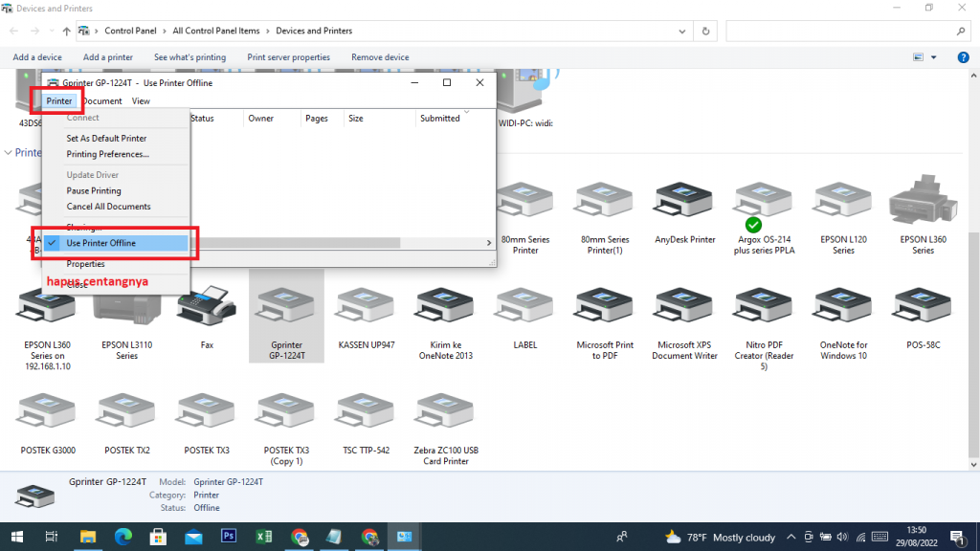Click main window scrollbar down arrow
The height and width of the screenshot is (551, 980).
coord(973,464)
